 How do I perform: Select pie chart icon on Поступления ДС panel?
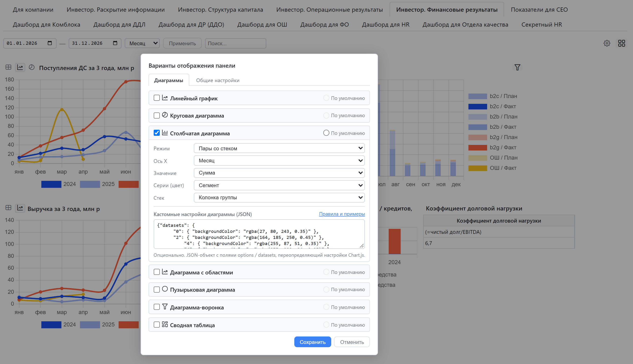(x=32, y=67)
